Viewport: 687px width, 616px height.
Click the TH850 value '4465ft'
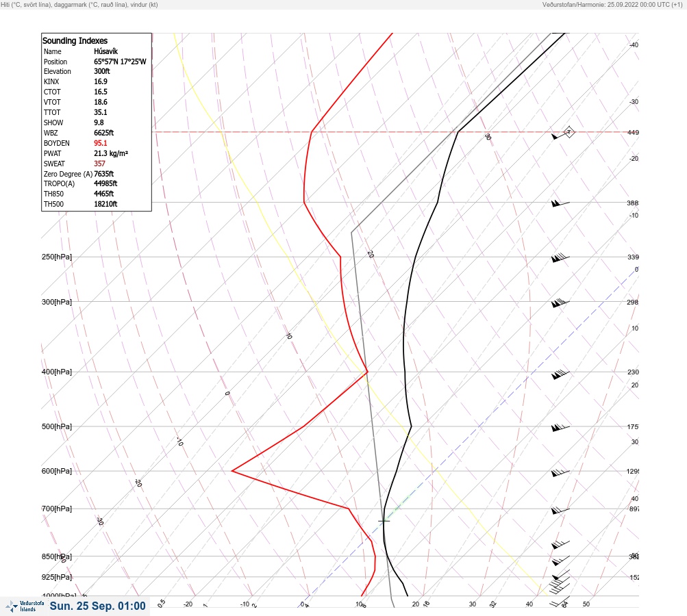tap(103, 194)
